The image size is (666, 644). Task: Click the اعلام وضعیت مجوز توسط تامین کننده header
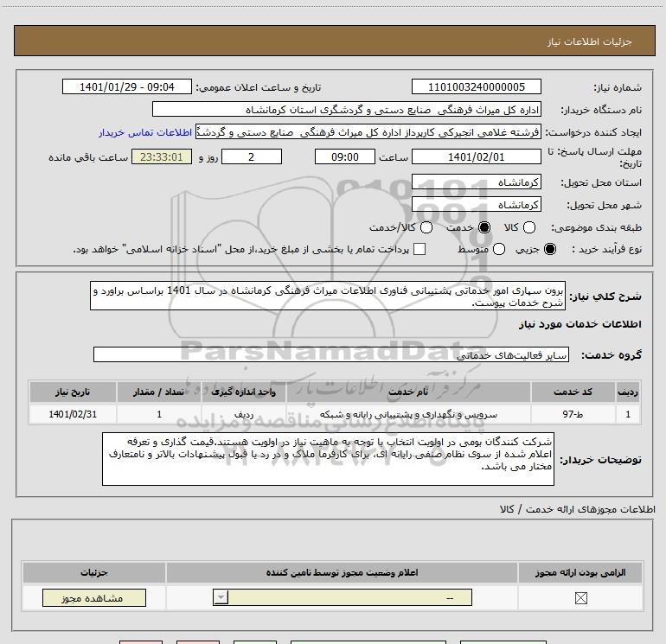point(342,572)
